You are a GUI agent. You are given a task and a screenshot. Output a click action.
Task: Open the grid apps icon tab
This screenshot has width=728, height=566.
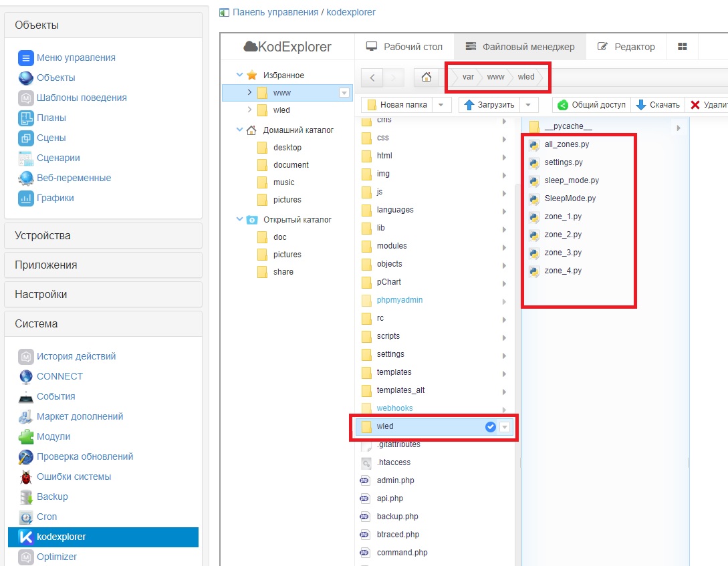pos(683,47)
